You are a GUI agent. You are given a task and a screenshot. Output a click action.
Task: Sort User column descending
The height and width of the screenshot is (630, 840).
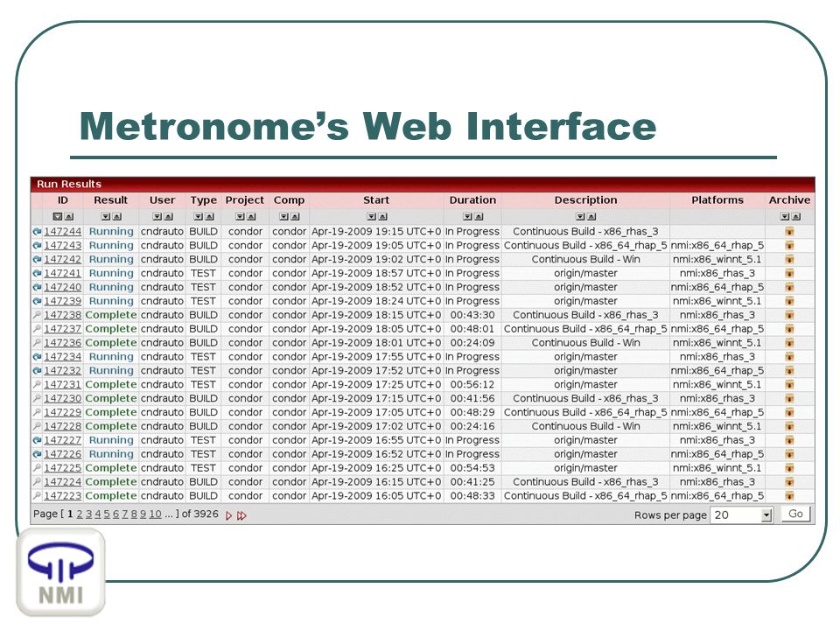coord(157,217)
